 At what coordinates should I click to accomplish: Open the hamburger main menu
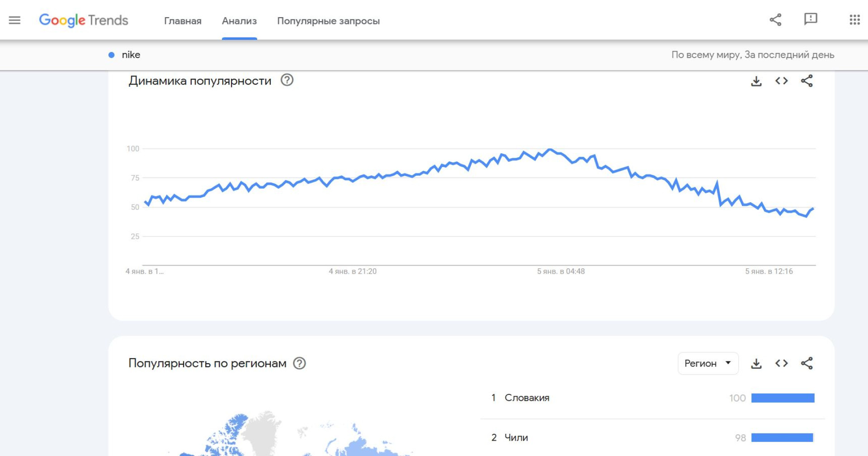click(14, 20)
